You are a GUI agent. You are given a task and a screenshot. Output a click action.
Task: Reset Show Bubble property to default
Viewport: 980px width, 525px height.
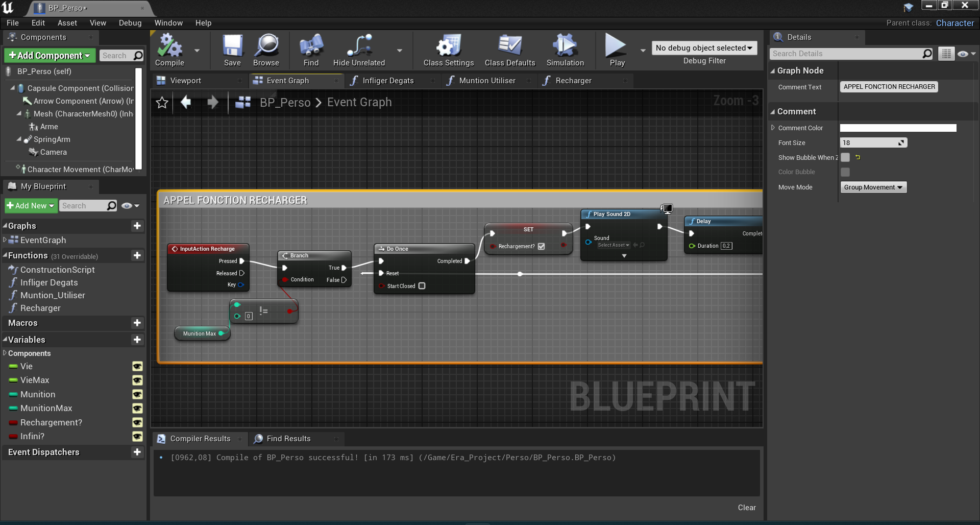(858, 157)
